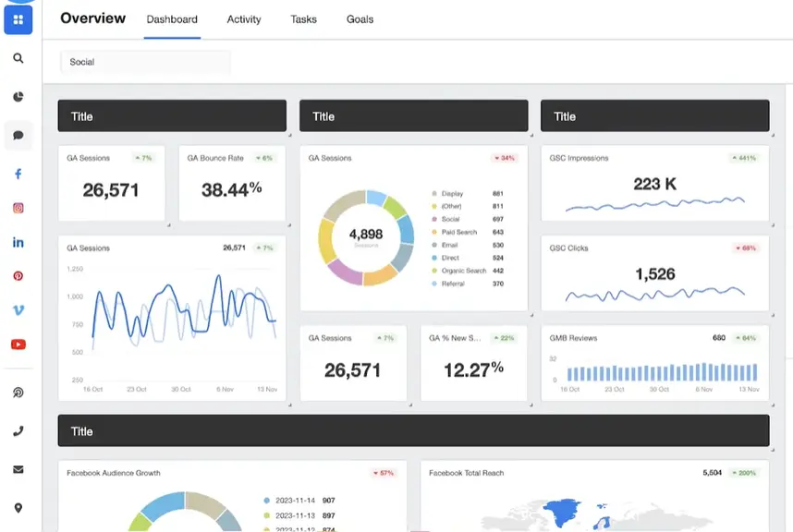The image size is (793, 532).
Task: Click the Paid Search legend entry
Action: tap(468, 232)
